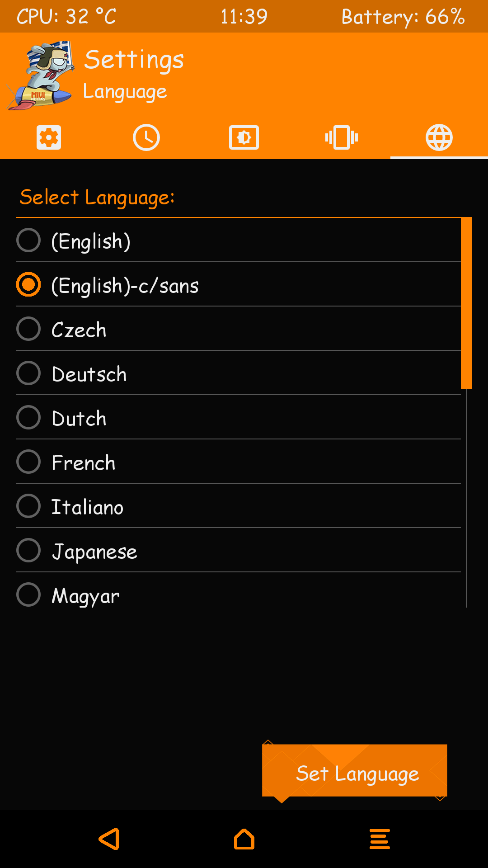Open the vibration settings tab
The image size is (488, 868).
coord(342,137)
